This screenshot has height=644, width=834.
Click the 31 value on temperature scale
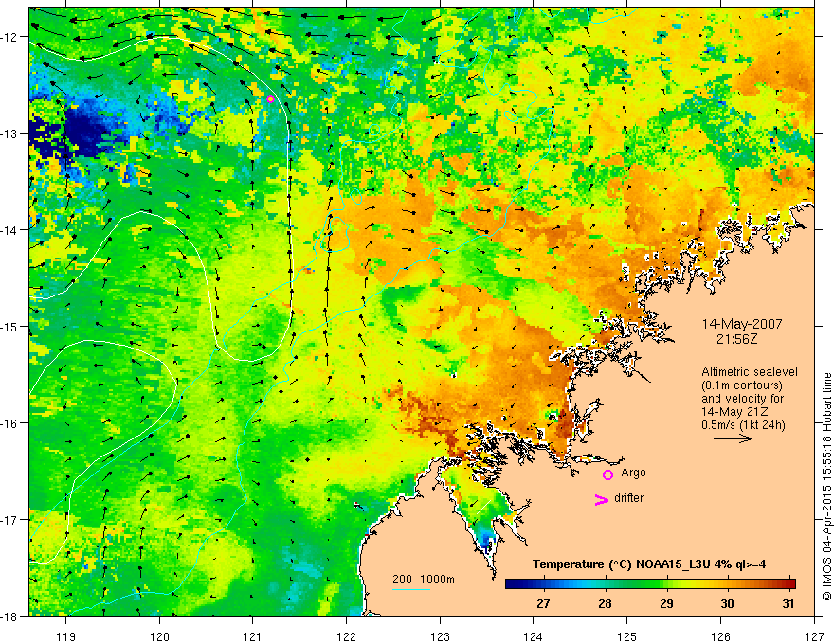[x=789, y=603]
